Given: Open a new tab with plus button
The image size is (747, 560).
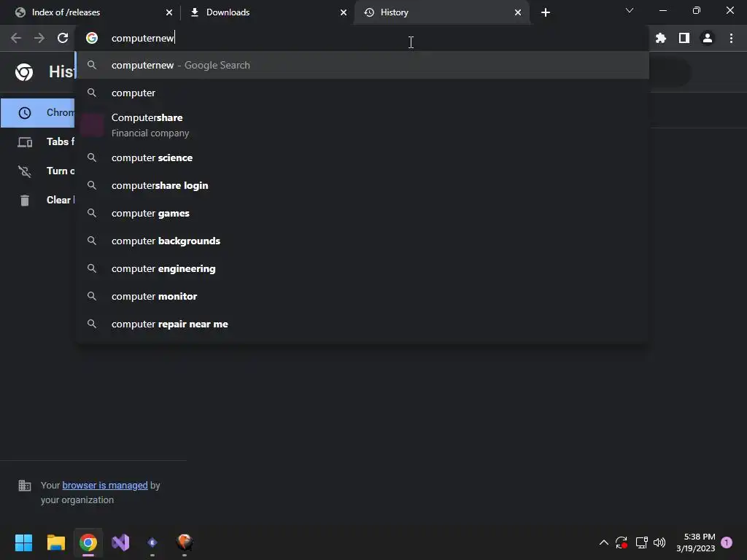Looking at the screenshot, I should click(x=546, y=12).
